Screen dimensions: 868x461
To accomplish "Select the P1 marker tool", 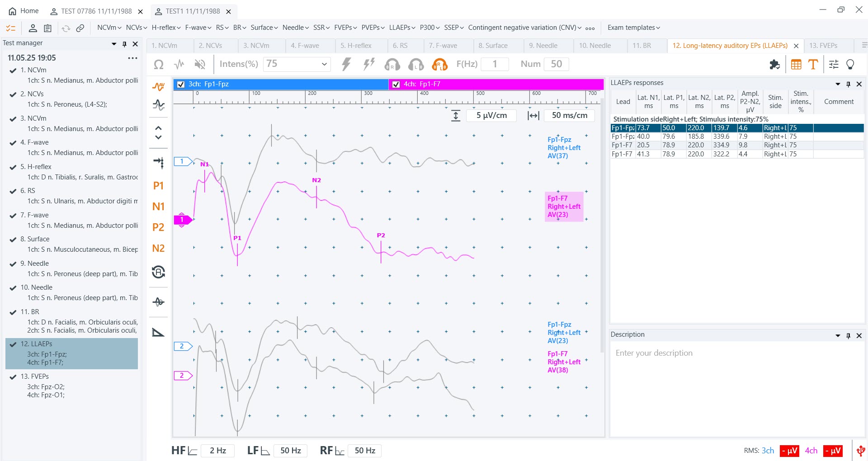I will click(x=158, y=186).
